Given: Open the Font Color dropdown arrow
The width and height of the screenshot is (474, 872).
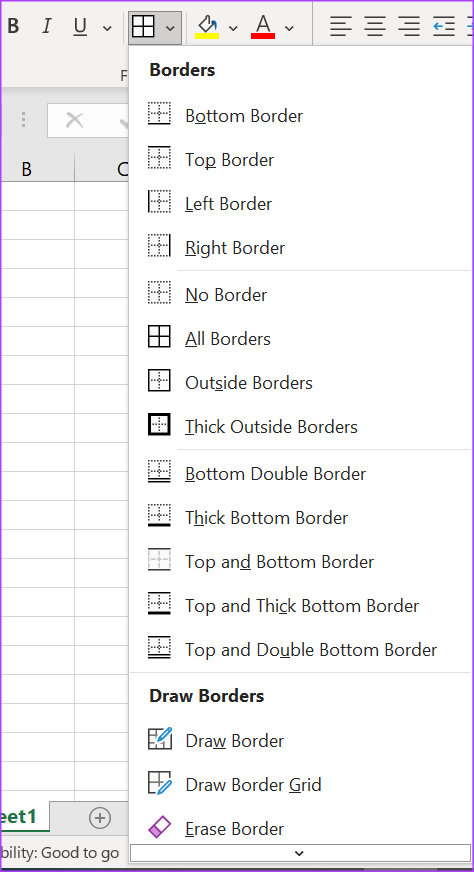Looking at the screenshot, I should click(x=289, y=28).
